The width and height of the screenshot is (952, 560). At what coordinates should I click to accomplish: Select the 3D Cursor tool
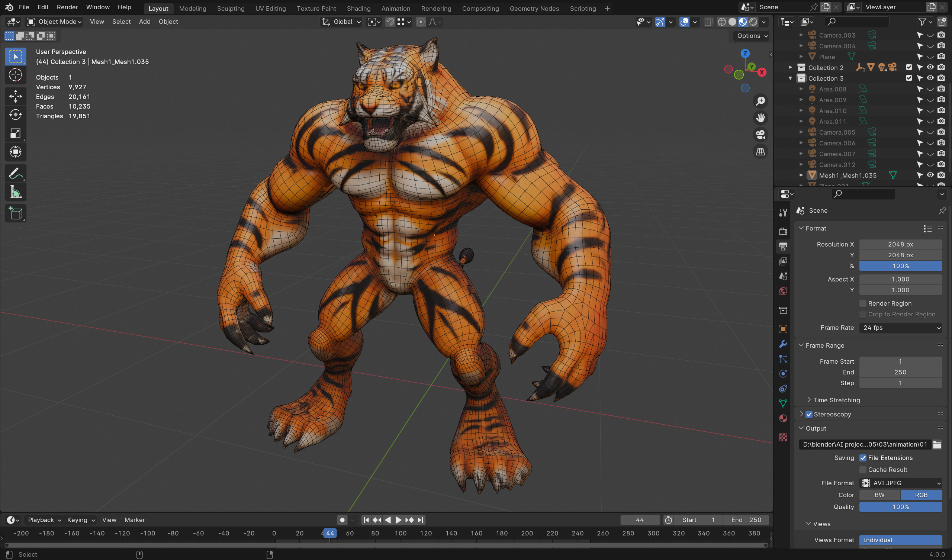click(x=16, y=75)
